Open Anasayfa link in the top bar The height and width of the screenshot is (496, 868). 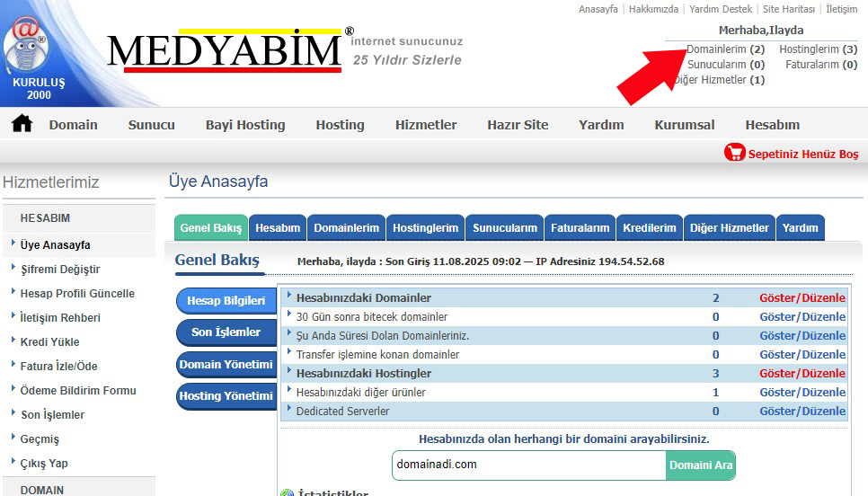pyautogui.click(x=598, y=9)
